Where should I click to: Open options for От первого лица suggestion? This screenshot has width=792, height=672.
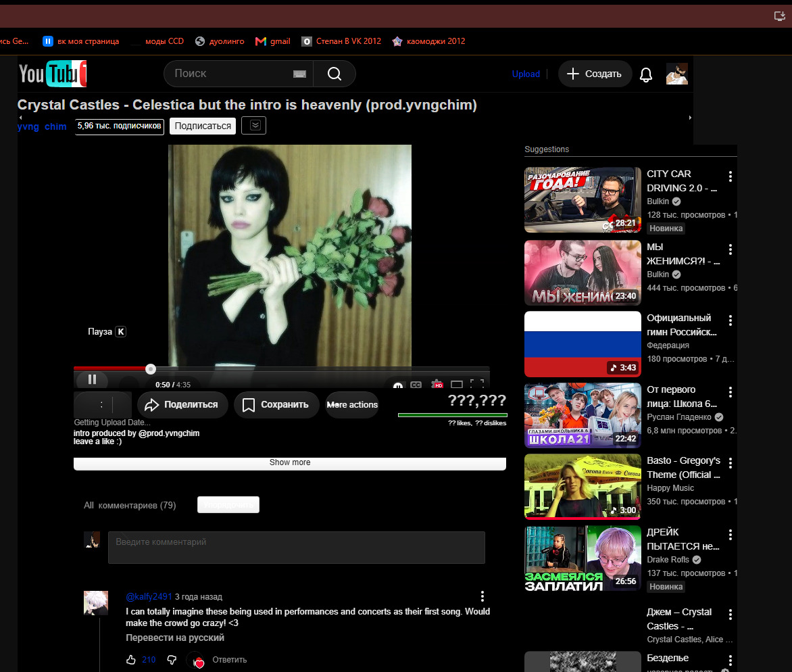pyautogui.click(x=730, y=392)
